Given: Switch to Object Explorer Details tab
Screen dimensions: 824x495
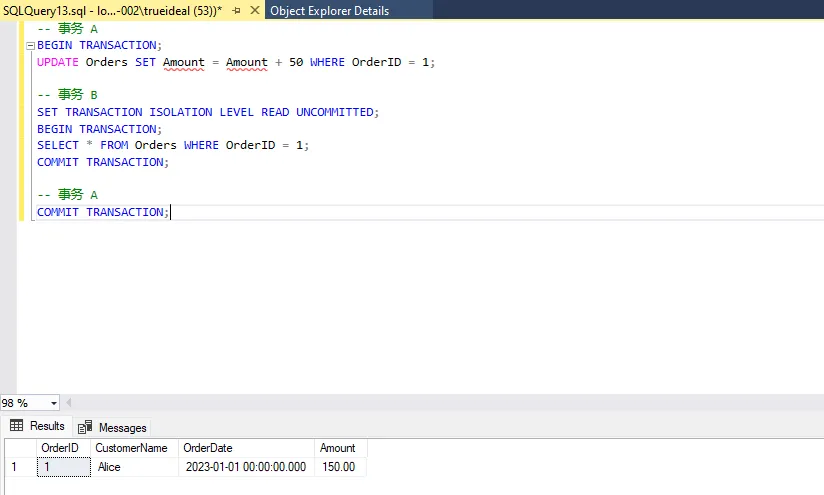Looking at the screenshot, I should tap(329, 11).
